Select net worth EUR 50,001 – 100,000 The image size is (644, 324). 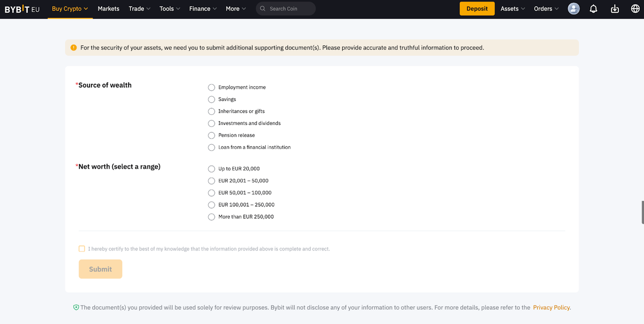211,193
